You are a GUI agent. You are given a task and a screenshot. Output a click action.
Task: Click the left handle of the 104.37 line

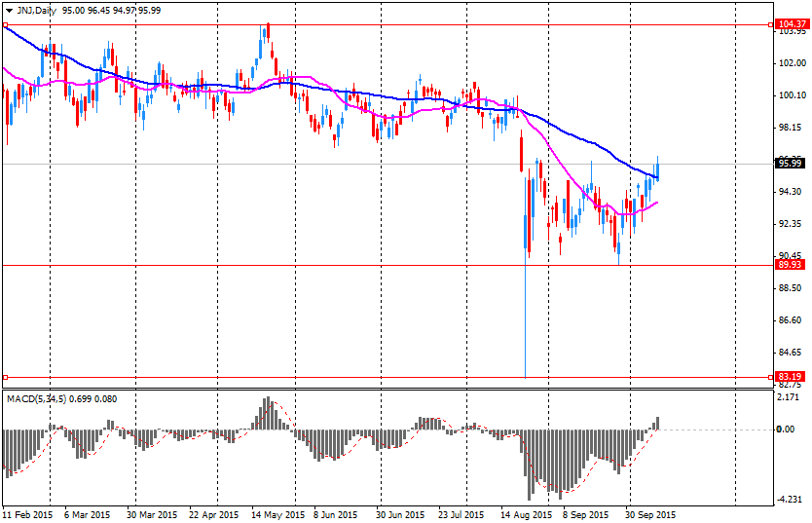point(5,25)
